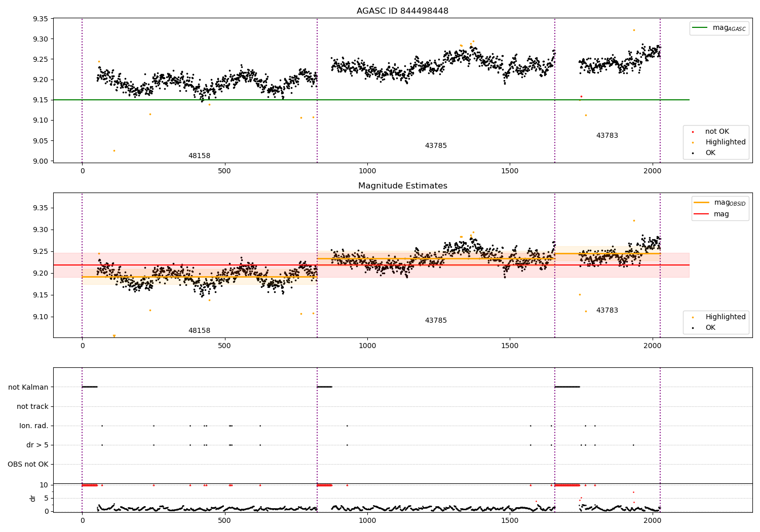Click the red not-OK data point in top plot
Viewport: 760px width, 532px height.
pos(581,96)
